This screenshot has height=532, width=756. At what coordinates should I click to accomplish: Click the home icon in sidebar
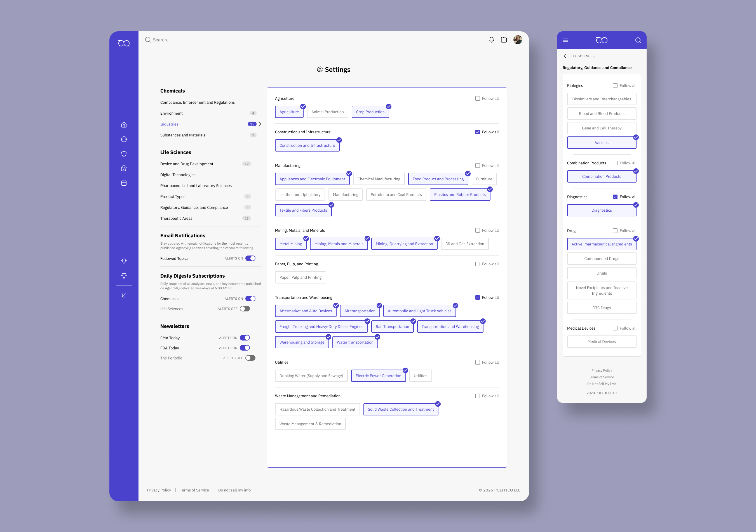(124, 125)
